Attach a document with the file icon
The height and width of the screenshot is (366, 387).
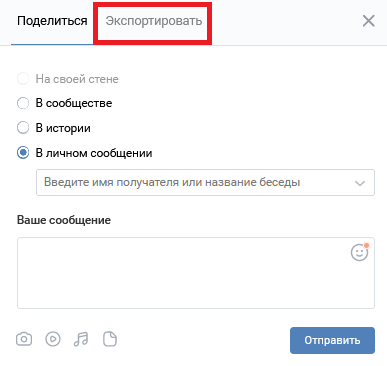[110, 339]
